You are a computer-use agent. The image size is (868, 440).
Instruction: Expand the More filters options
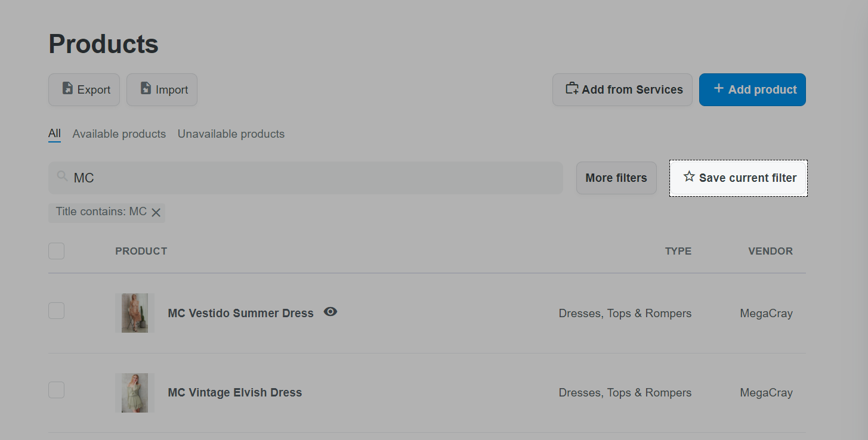pyautogui.click(x=616, y=178)
